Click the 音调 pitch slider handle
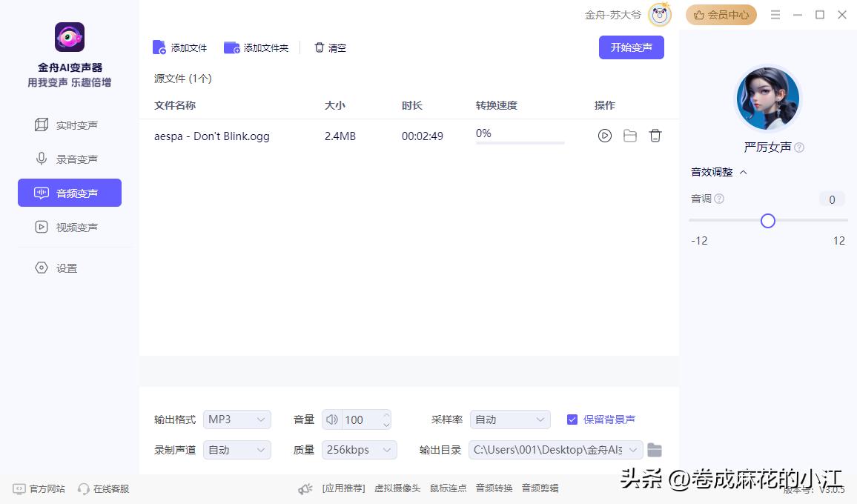Screen dimensions: 857x504 pyautogui.click(x=768, y=221)
